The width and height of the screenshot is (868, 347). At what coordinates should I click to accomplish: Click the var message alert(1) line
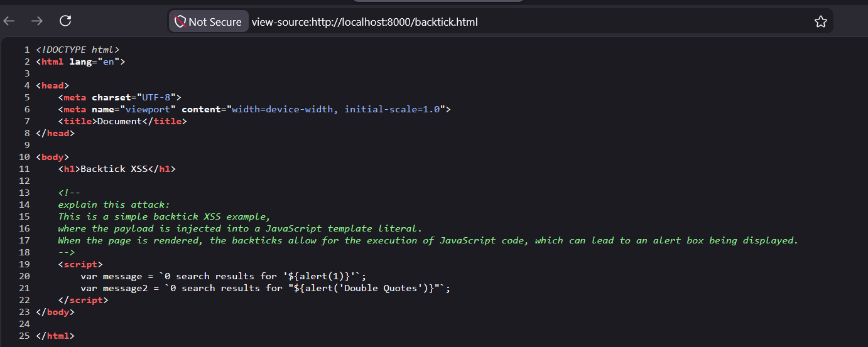223,276
